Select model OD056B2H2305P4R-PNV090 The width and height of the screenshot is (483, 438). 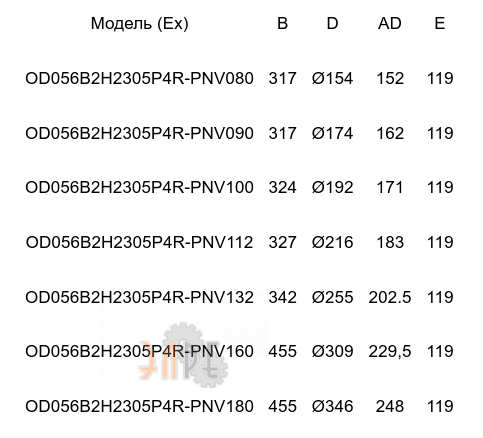(x=139, y=133)
